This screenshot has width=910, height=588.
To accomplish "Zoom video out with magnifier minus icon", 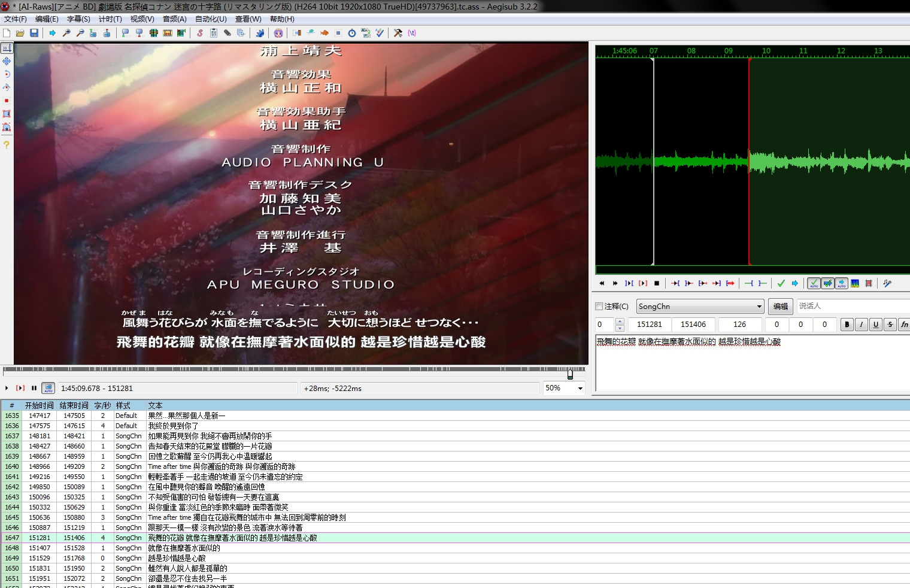I will [x=80, y=33].
